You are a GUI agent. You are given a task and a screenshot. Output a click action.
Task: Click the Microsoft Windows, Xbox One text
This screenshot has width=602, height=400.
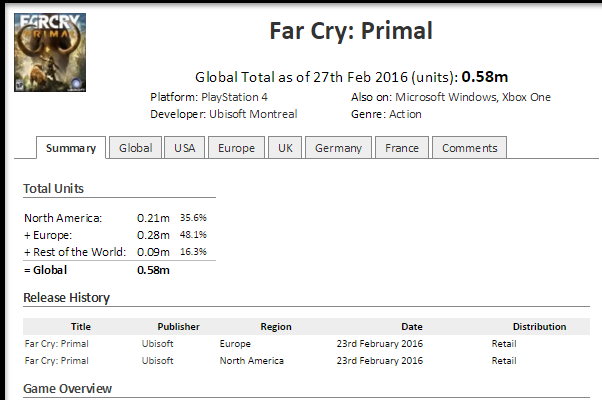click(x=473, y=97)
